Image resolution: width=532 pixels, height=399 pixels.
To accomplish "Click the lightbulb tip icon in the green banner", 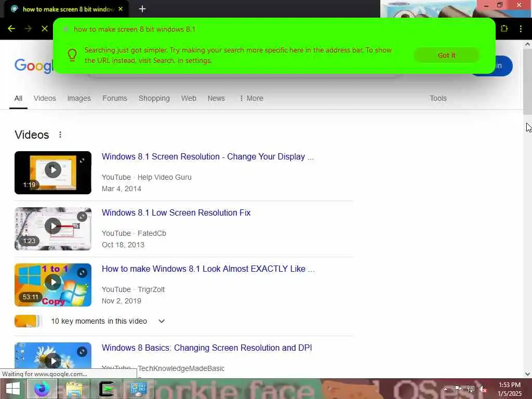I will click(72, 55).
